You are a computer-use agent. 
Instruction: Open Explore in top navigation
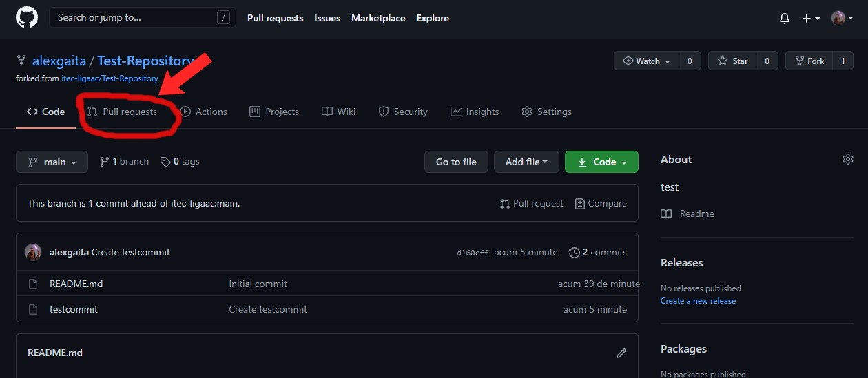click(x=433, y=19)
